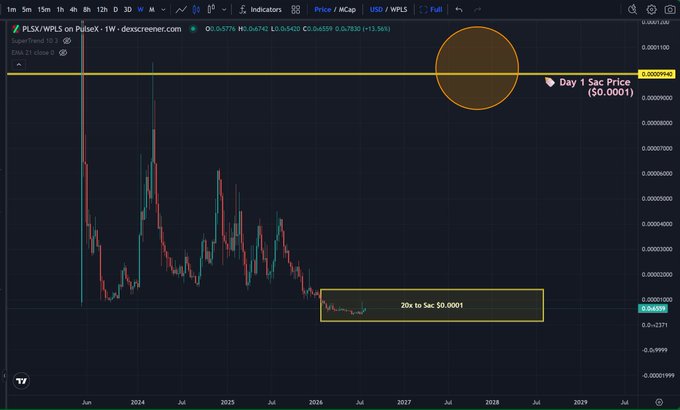
Task: Select the 12h timeframe
Action: [x=102, y=9]
